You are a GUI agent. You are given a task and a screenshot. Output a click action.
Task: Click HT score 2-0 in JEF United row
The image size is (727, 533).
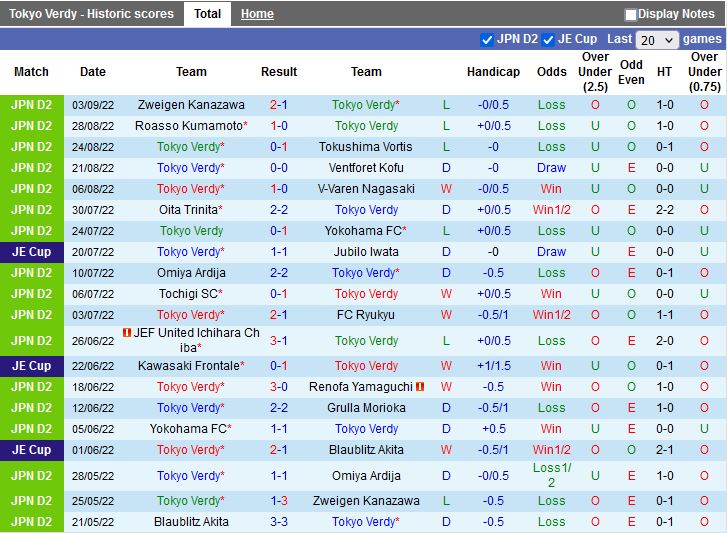(665, 341)
